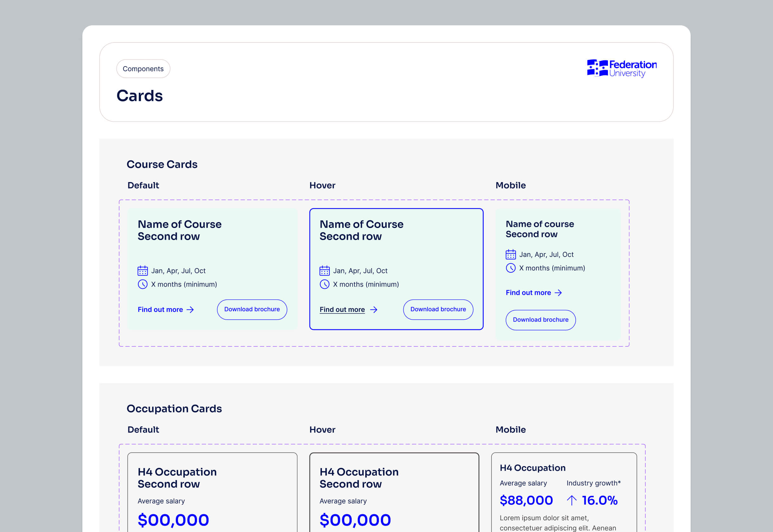Click Download brochure in the Mobile course card
This screenshot has width=773, height=532.
(540, 320)
